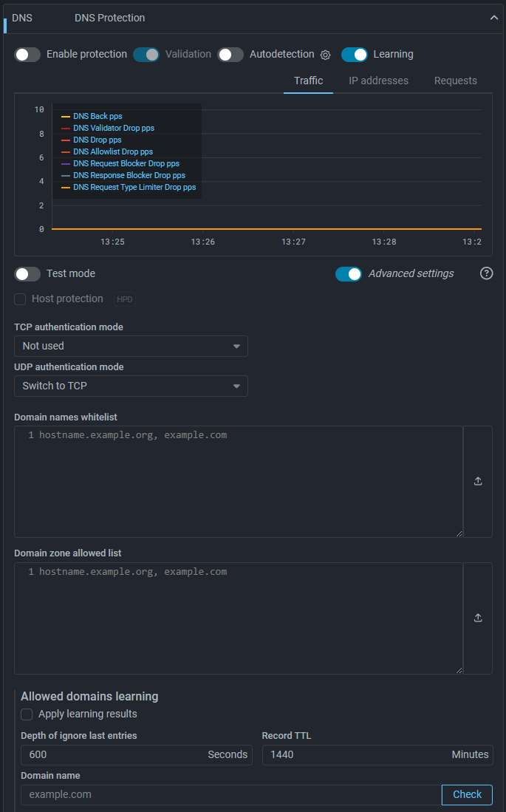Open TCP authentication mode dropdown
The width and height of the screenshot is (506, 812).
pyautogui.click(x=131, y=346)
